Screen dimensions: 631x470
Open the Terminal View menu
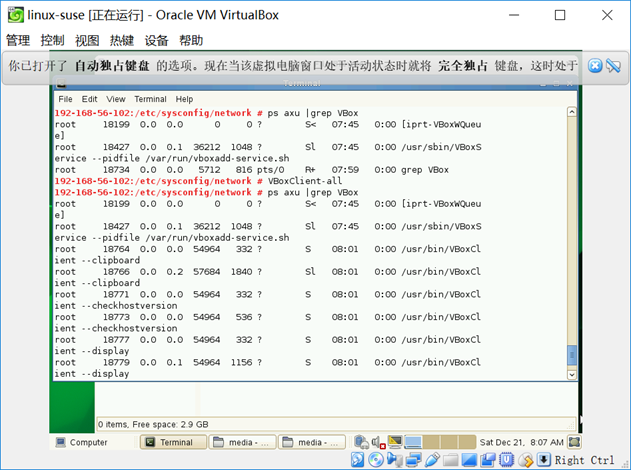[x=116, y=99]
